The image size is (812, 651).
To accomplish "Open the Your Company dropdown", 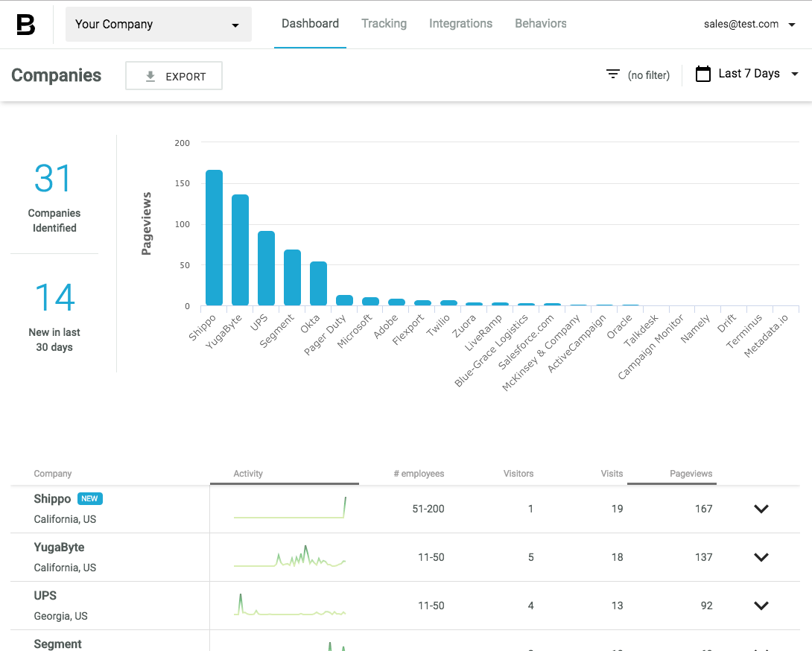I will pos(159,25).
